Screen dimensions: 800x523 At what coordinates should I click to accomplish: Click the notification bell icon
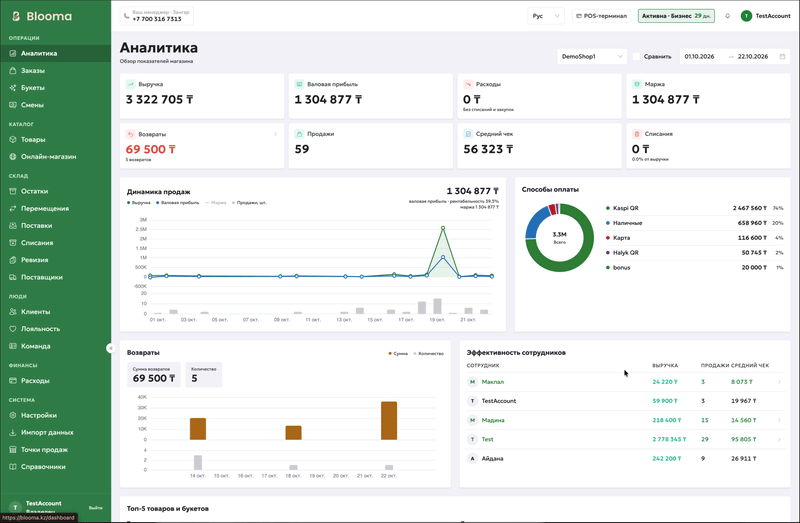tap(728, 16)
